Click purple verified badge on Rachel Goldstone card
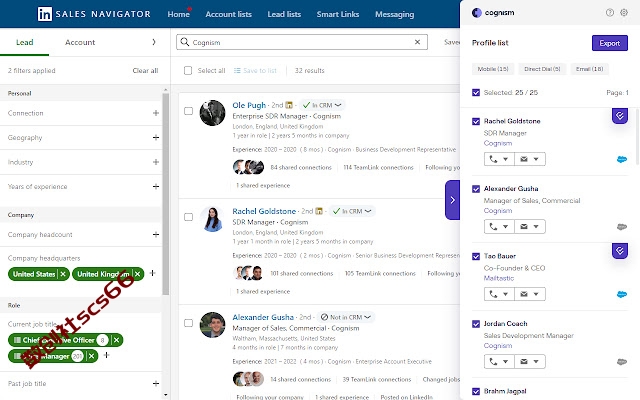The height and width of the screenshot is (400, 640). pos(620,116)
